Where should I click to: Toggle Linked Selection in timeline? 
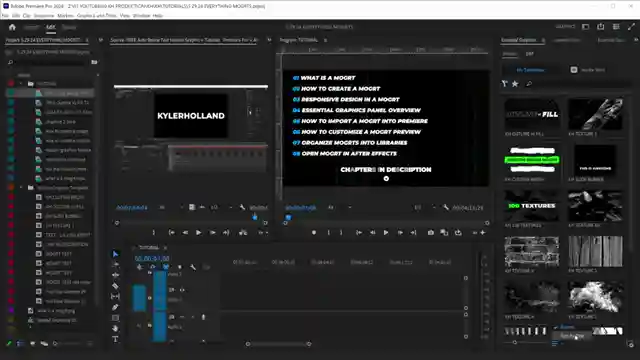166,267
